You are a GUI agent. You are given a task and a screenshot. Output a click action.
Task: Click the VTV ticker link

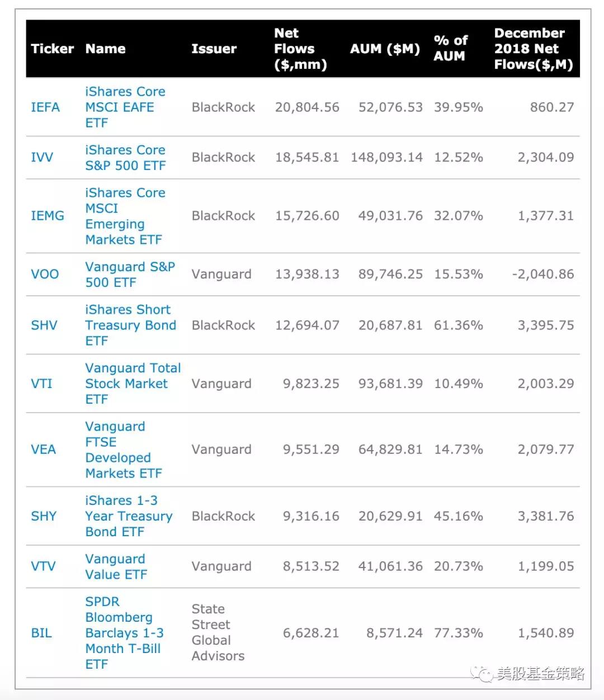point(43,566)
